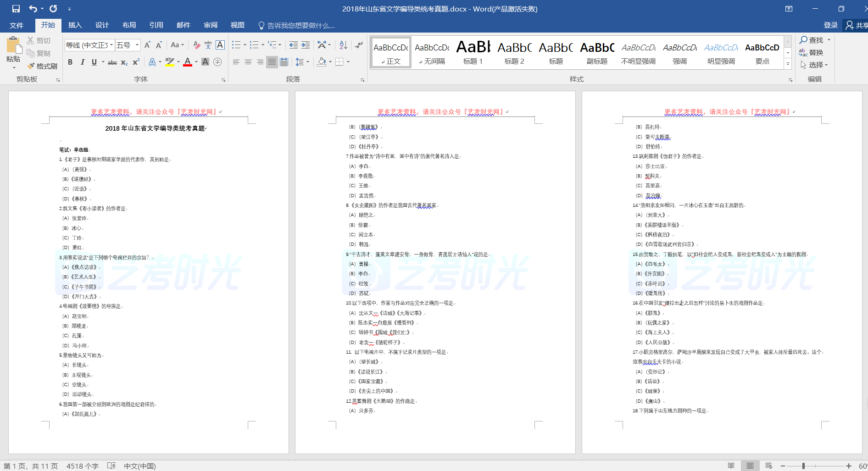Open the 插入 ribbon tab
Viewport: 868px width, 471px height.
[75, 25]
